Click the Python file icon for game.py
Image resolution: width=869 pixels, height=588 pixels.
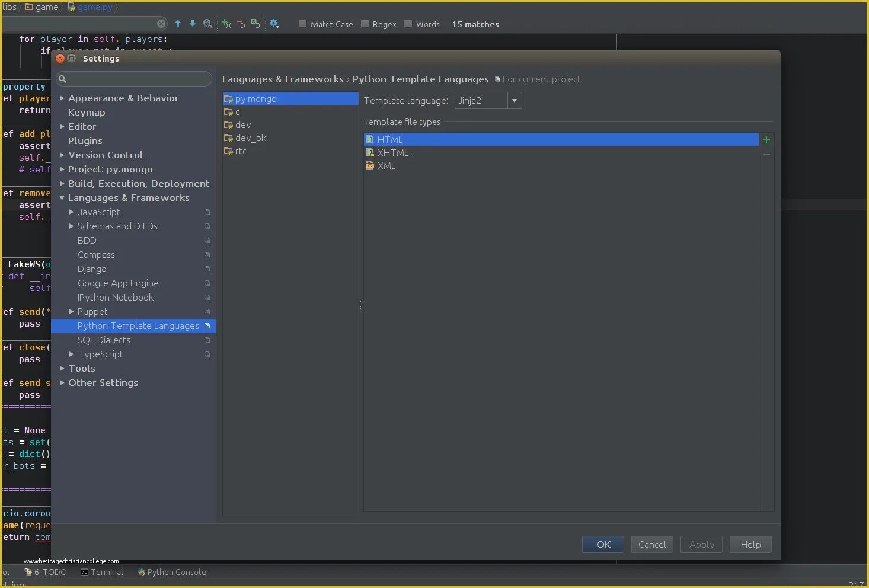tap(71, 7)
